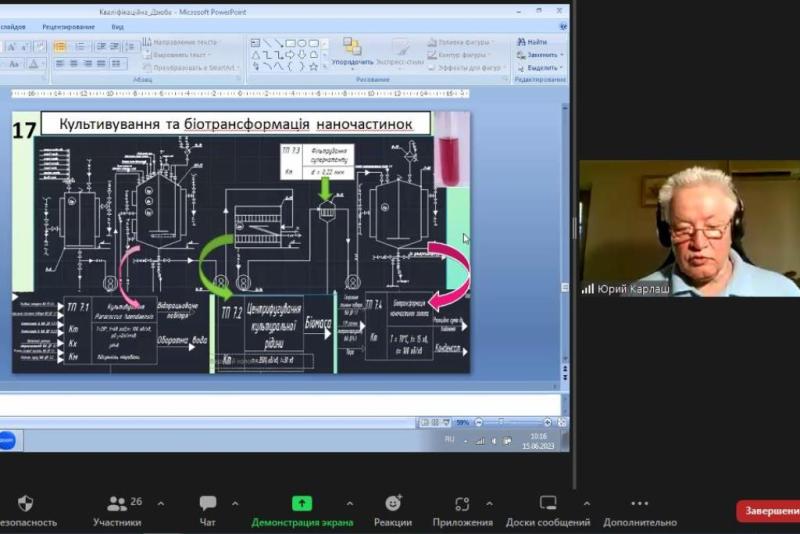The height and width of the screenshot is (534, 800).
Task: Open the Реакции reactions smiley icon
Action: coord(393,503)
